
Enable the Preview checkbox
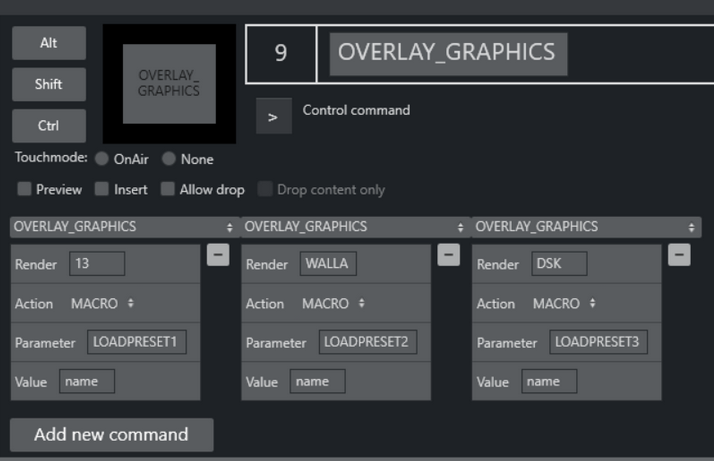click(x=24, y=189)
